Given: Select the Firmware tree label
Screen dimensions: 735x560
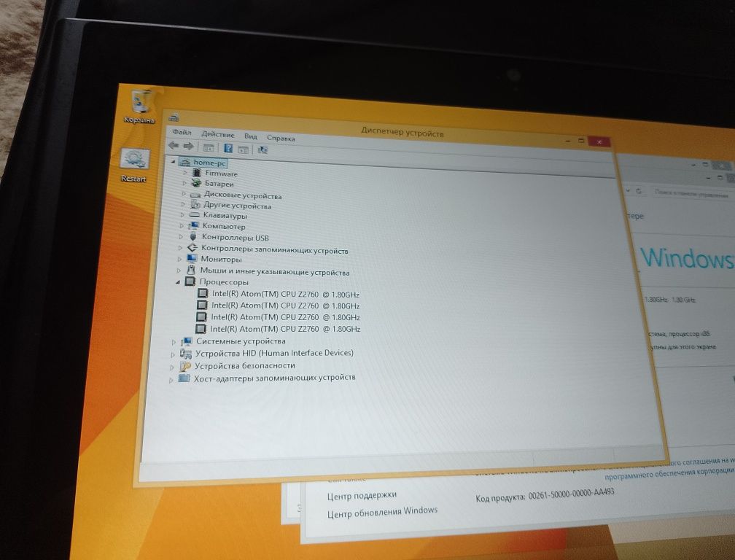Looking at the screenshot, I should click(x=221, y=174).
